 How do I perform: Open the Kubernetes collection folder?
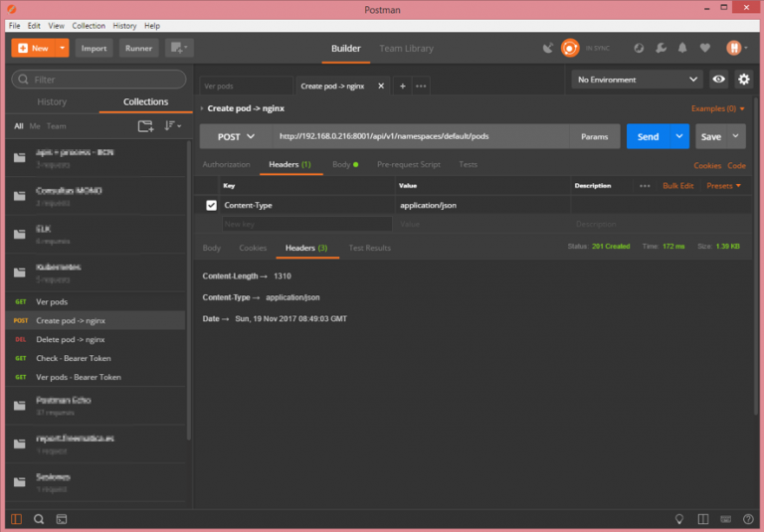click(x=95, y=272)
